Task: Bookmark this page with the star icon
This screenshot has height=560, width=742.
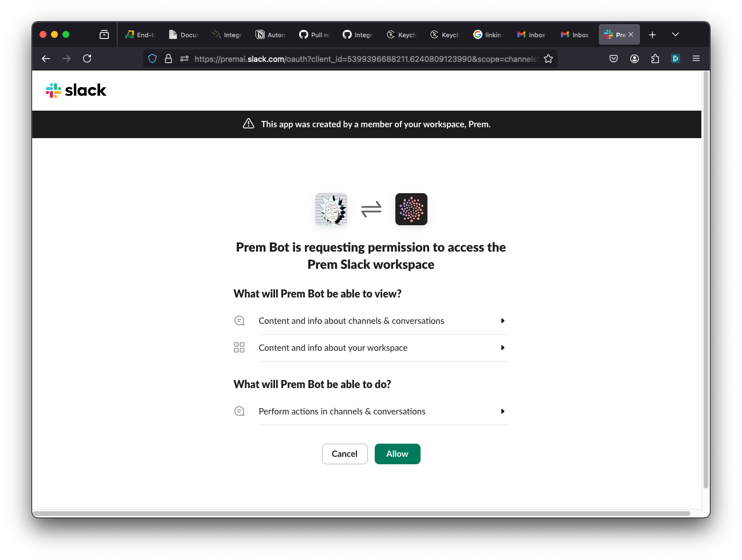Action: point(548,58)
